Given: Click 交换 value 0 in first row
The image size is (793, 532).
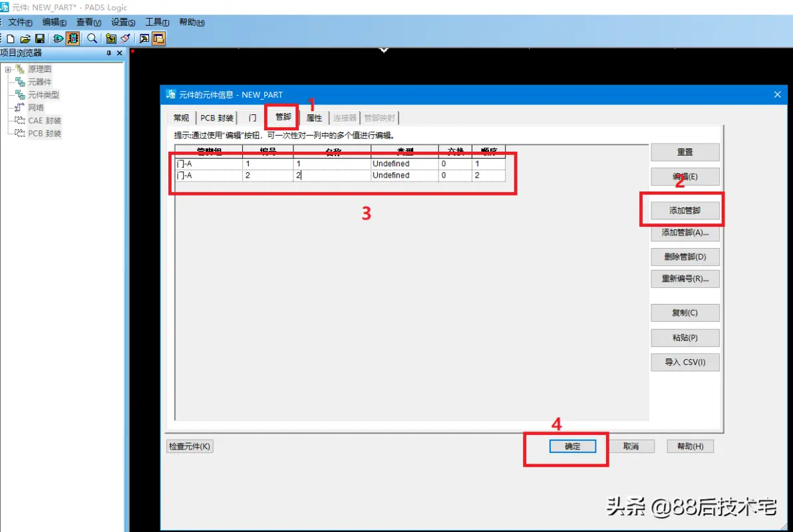Looking at the screenshot, I should click(x=455, y=164).
